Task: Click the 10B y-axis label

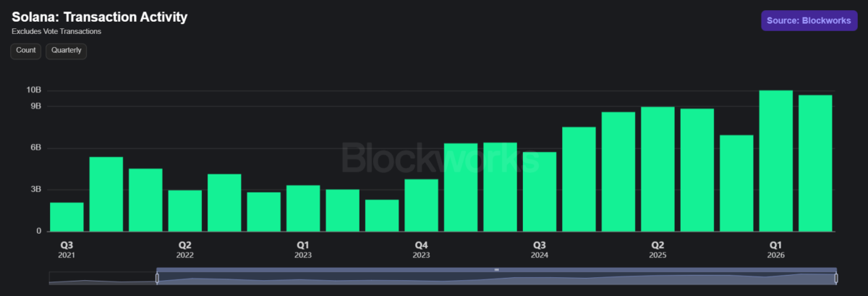Action: tap(34, 90)
